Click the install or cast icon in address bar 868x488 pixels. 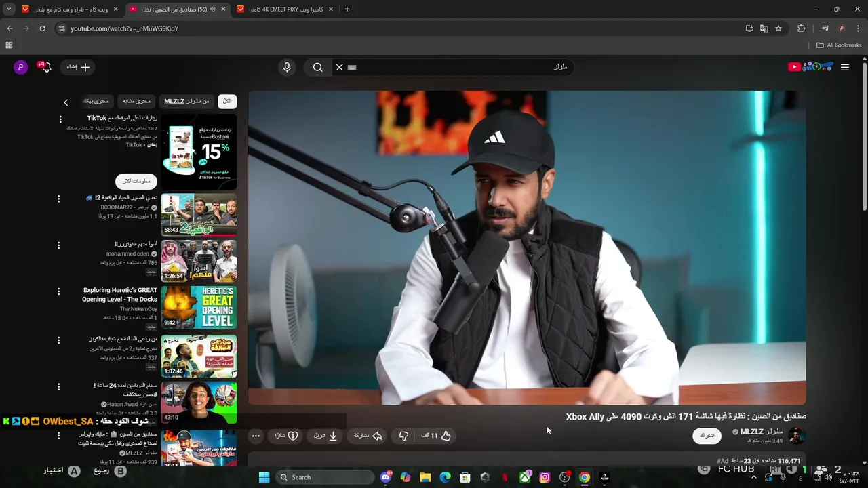click(749, 28)
